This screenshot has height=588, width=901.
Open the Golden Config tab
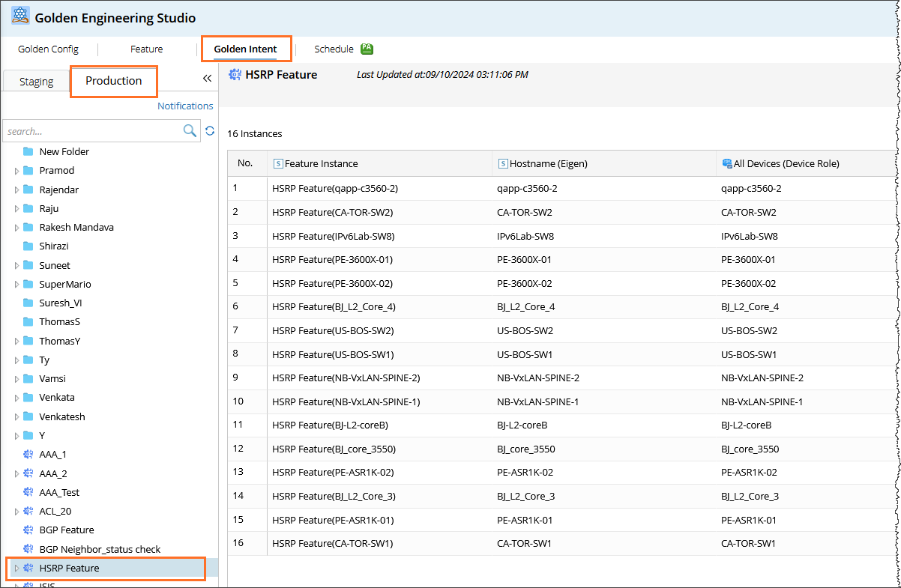click(x=48, y=49)
